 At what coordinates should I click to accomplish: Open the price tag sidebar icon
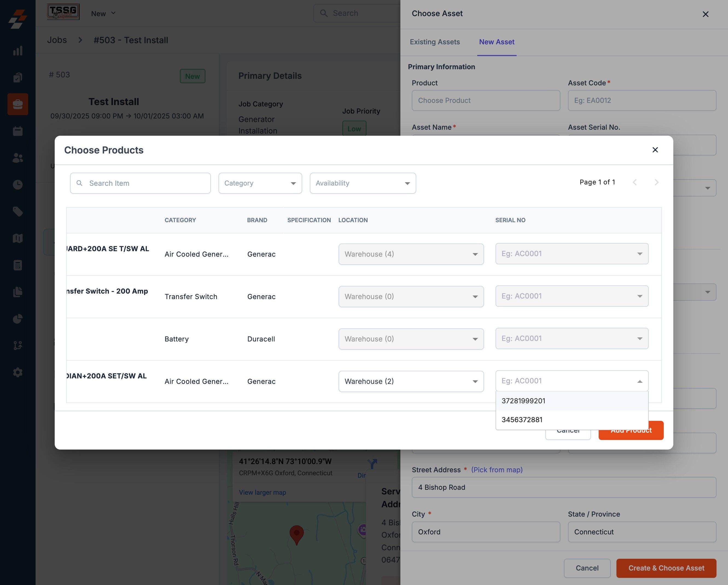click(18, 212)
